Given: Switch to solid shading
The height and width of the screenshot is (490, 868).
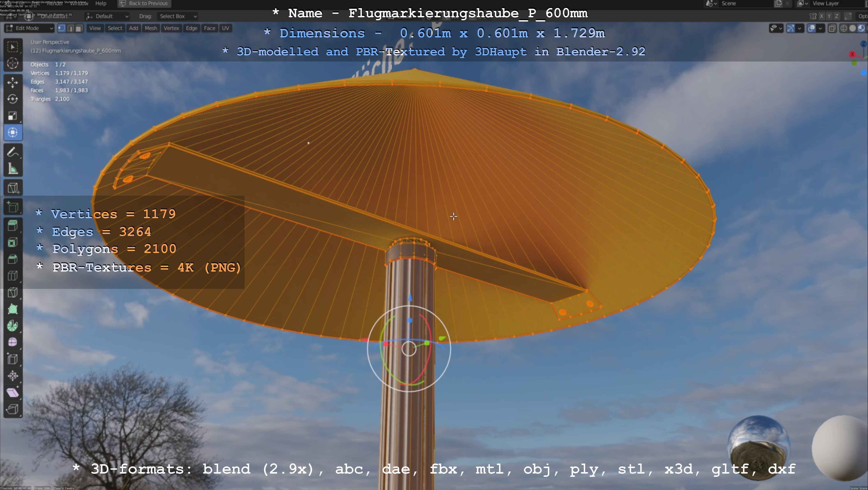Looking at the screenshot, I should pyautogui.click(x=852, y=28).
